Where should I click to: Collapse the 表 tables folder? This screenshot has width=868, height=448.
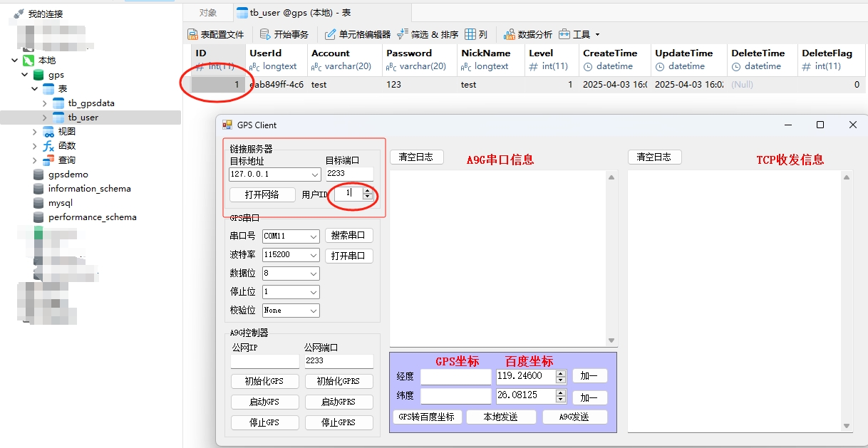[35, 89]
